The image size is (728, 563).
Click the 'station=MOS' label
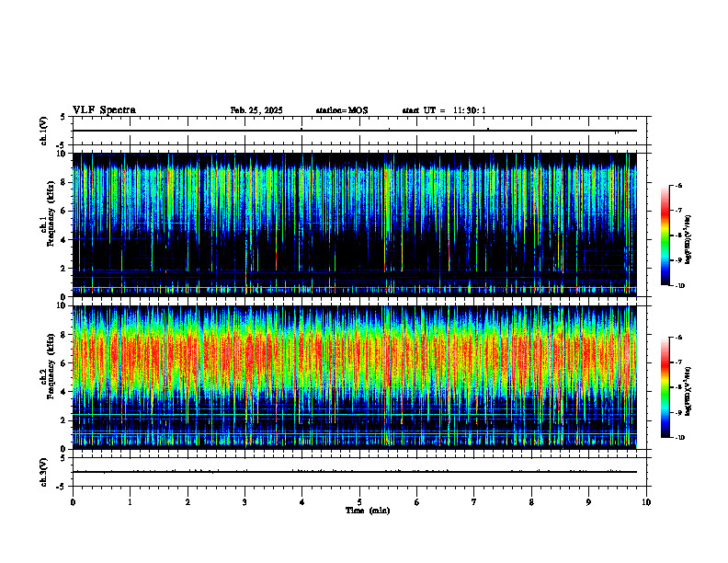point(342,110)
